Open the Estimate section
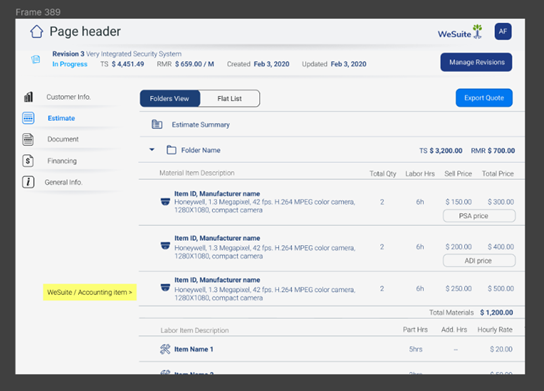Screen dimensions: 544x391 coord(61,118)
